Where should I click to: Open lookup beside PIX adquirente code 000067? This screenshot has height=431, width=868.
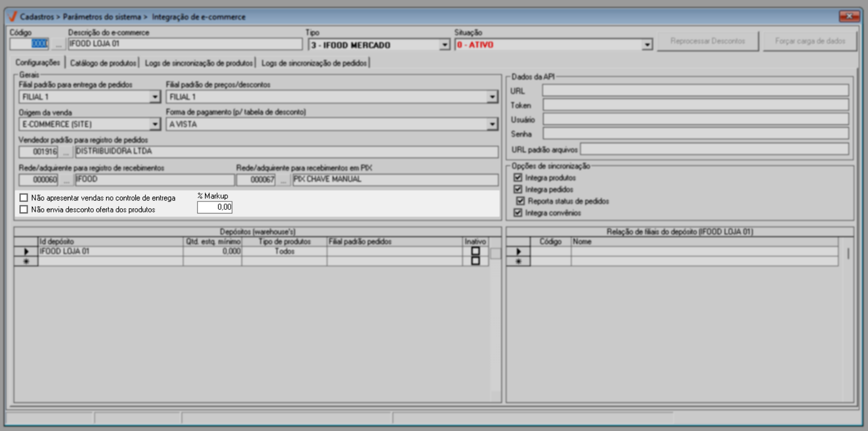(283, 180)
